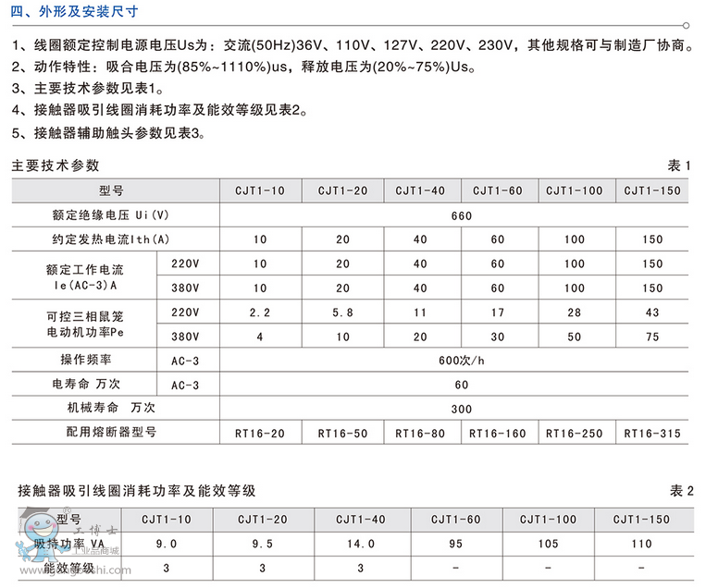Click the 5.8 motor power value cell
The image size is (706, 588).
coord(342,312)
